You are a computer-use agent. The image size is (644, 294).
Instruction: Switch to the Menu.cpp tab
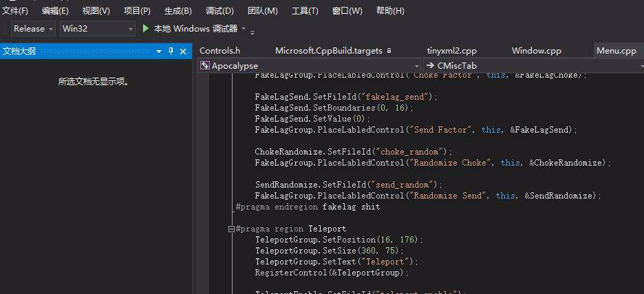tap(616, 51)
